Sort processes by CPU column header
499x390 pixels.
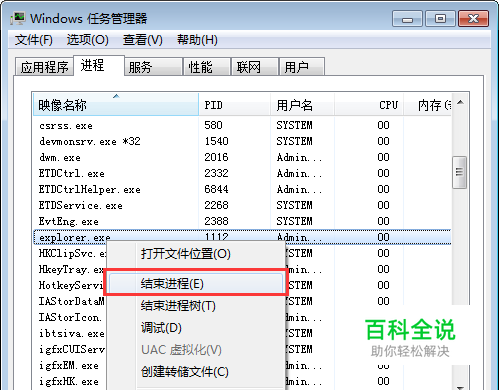[369, 105]
